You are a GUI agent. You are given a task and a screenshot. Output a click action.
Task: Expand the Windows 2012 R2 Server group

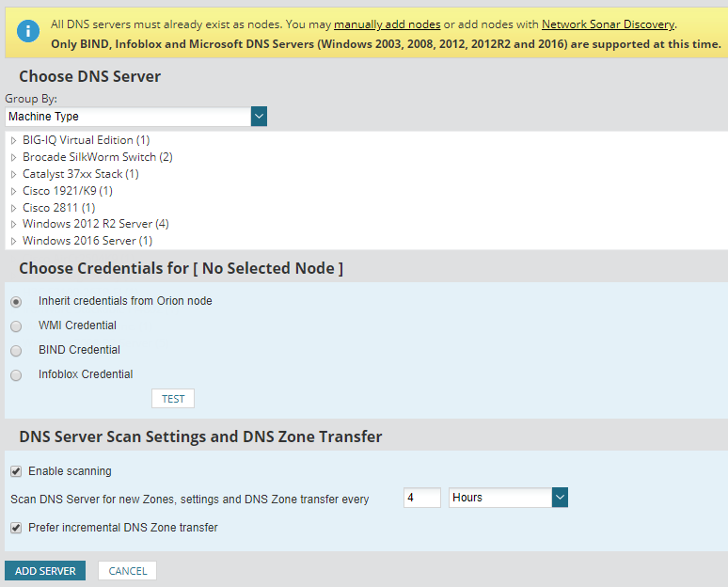tap(13, 225)
